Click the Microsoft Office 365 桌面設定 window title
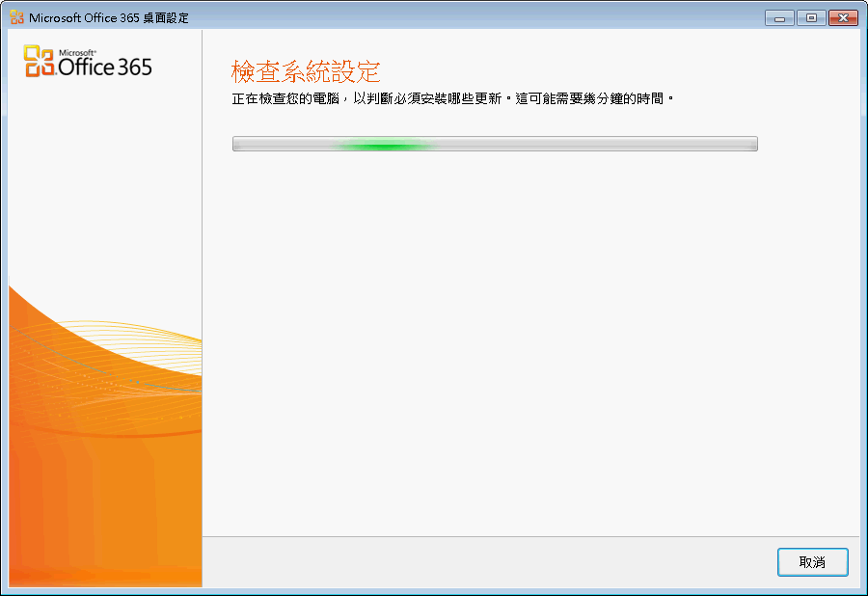The width and height of the screenshot is (868, 596). pyautogui.click(x=108, y=18)
